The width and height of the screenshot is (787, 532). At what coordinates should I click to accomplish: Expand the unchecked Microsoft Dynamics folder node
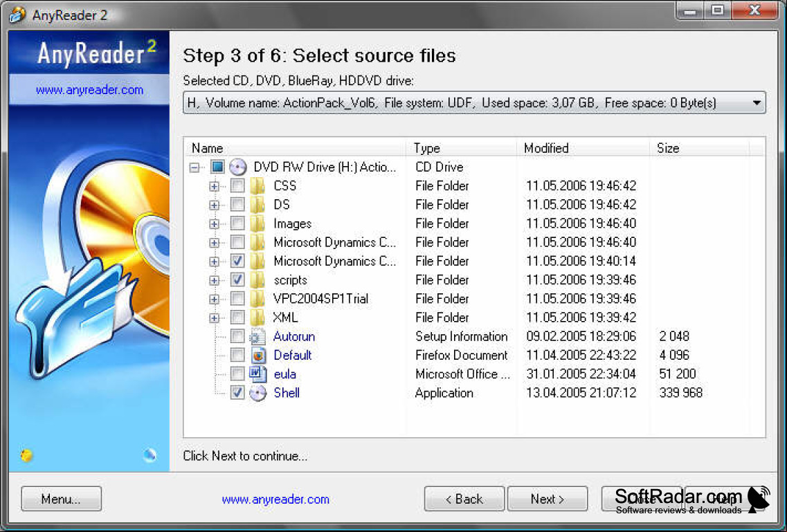[215, 243]
